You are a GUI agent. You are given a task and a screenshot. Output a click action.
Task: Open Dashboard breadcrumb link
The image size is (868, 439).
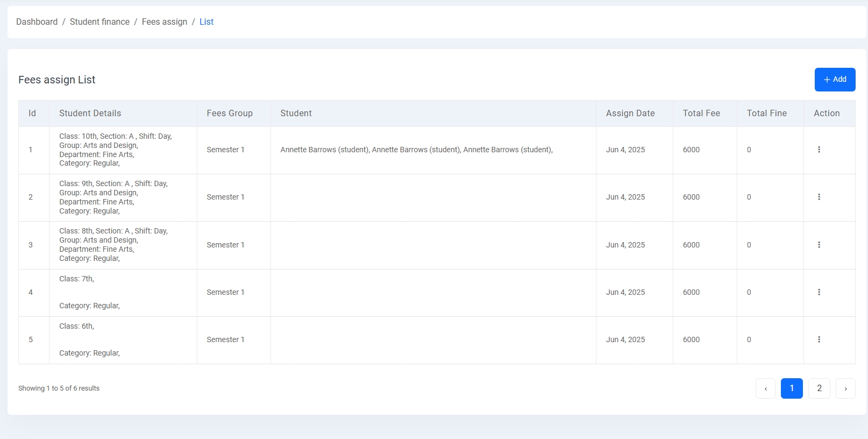pos(37,22)
